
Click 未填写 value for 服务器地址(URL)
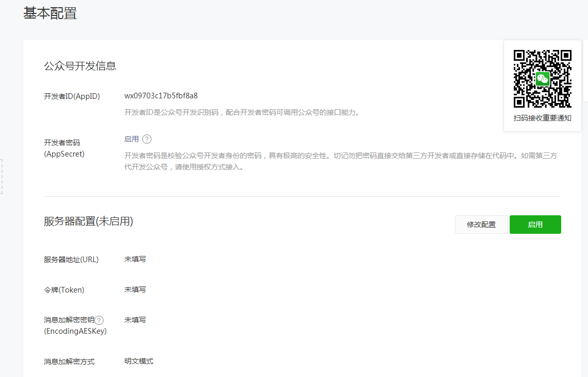[135, 259]
